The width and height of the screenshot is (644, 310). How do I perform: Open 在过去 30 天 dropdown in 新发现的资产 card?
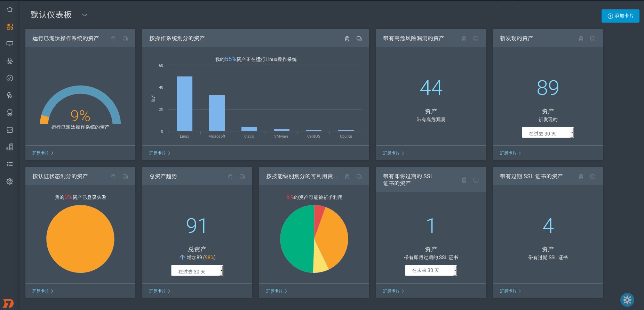[x=548, y=132]
